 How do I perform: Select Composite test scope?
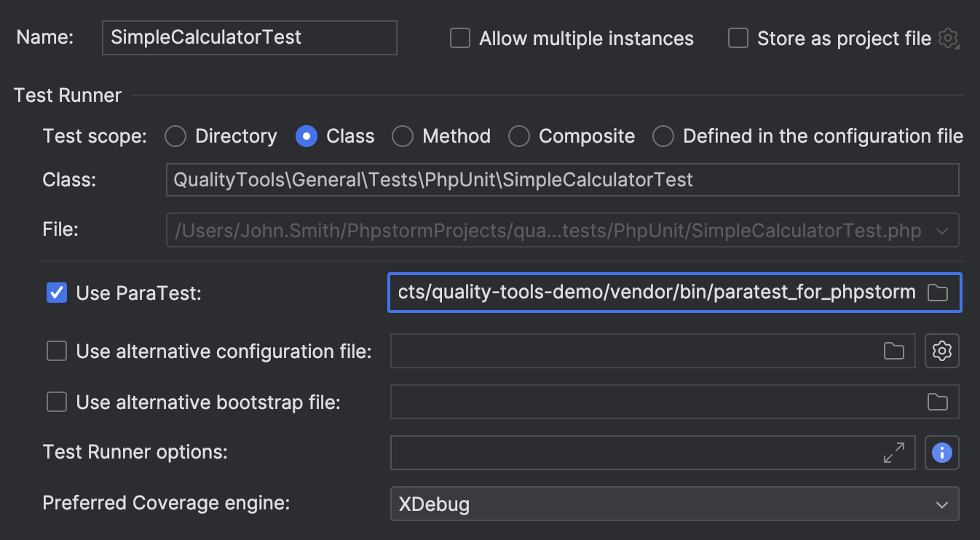click(x=518, y=136)
